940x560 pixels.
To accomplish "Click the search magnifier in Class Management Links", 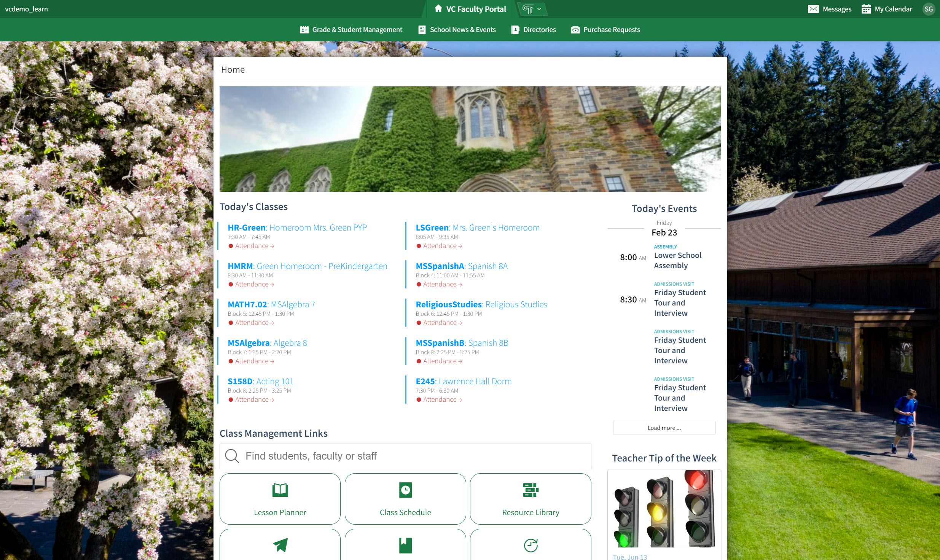I will click(232, 456).
